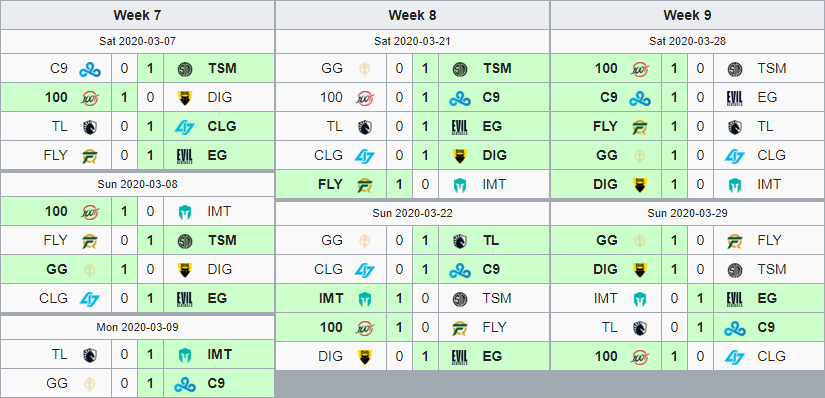Image resolution: width=825 pixels, height=398 pixels.
Task: Click the DIG logo next to 100 Thieves, Week 7
Action: coord(185,97)
